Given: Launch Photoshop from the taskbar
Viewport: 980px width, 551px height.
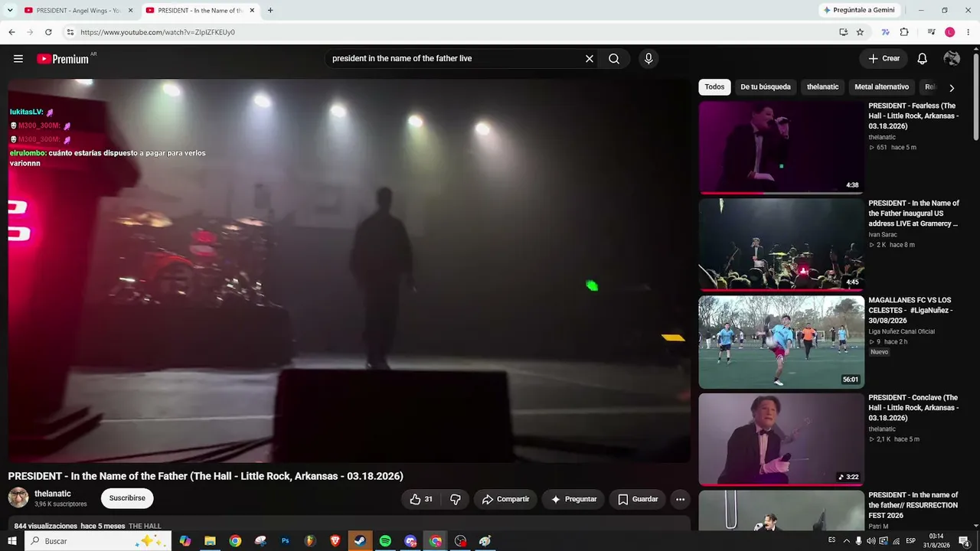Looking at the screenshot, I should (x=286, y=541).
